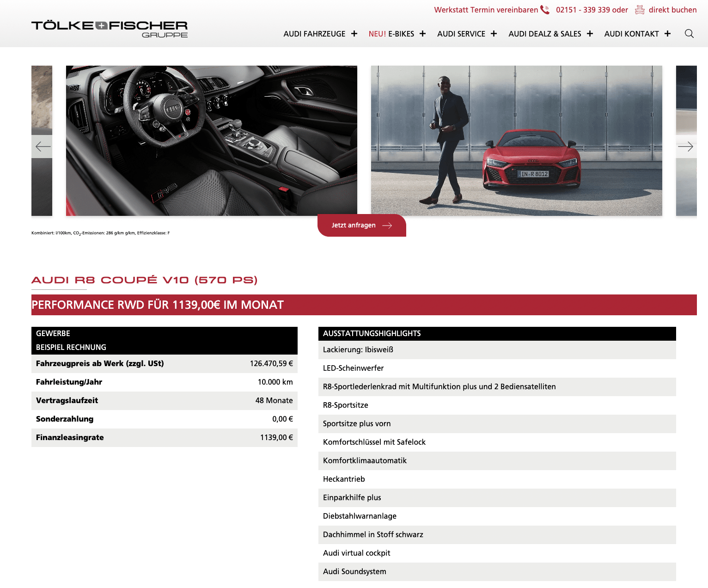Call the number 02151 - 339 339

click(x=584, y=10)
